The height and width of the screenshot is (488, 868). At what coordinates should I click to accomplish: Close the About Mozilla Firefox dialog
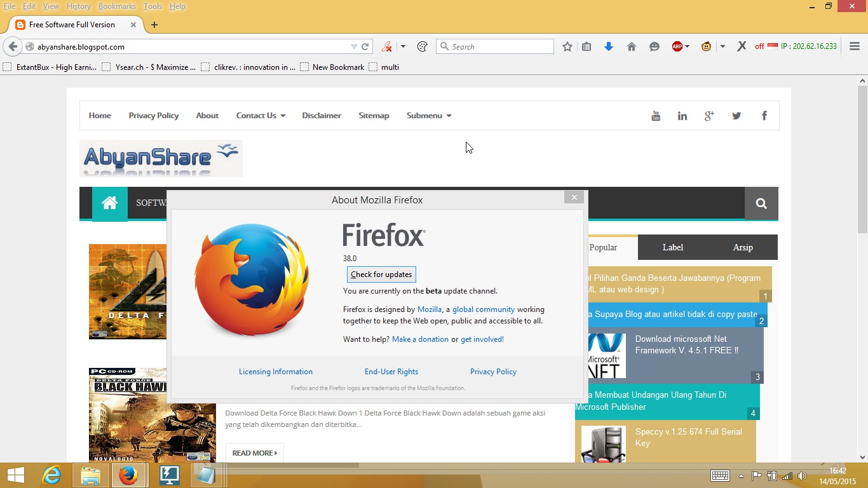click(574, 197)
